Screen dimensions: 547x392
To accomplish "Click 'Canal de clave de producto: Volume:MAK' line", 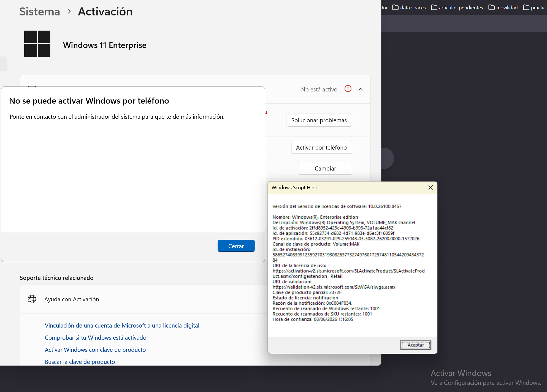I will 316,244.
